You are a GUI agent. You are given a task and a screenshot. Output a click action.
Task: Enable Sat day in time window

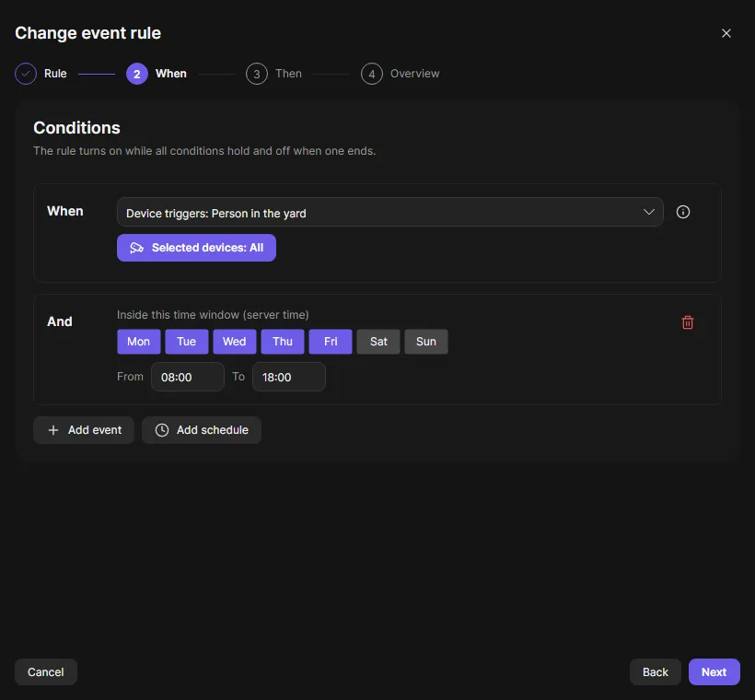tap(378, 342)
